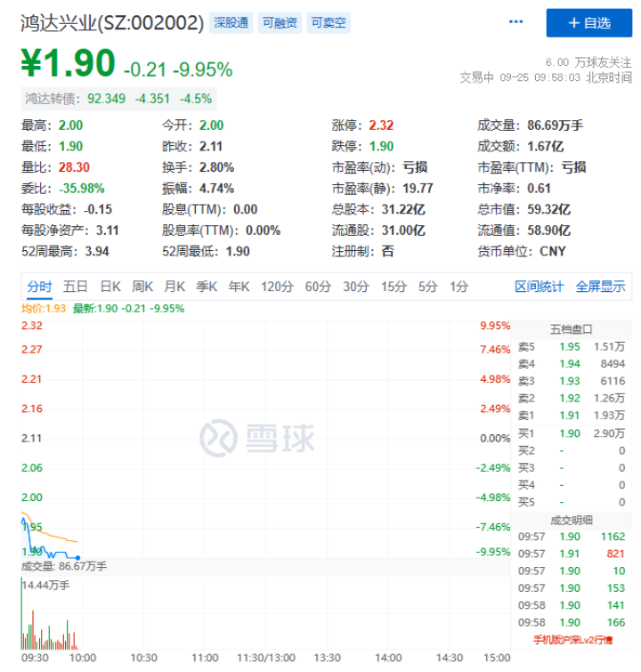
Task: Switch to the 周K chart tab
Action: [142, 287]
